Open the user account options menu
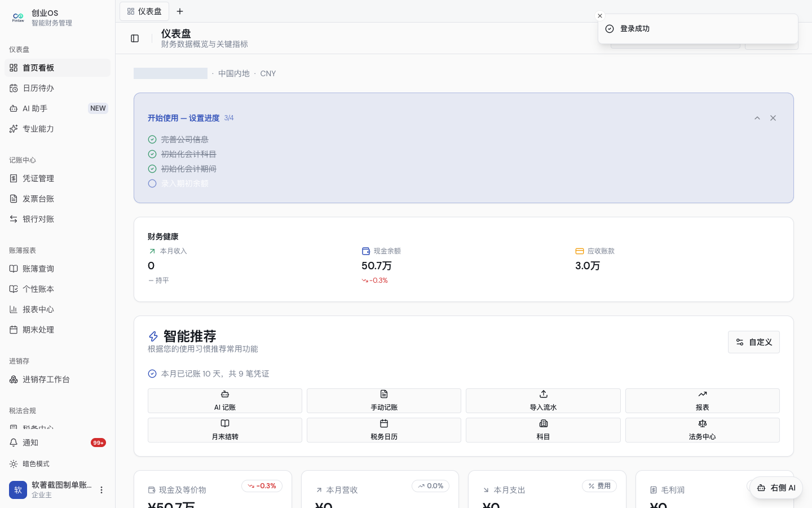 click(x=101, y=490)
